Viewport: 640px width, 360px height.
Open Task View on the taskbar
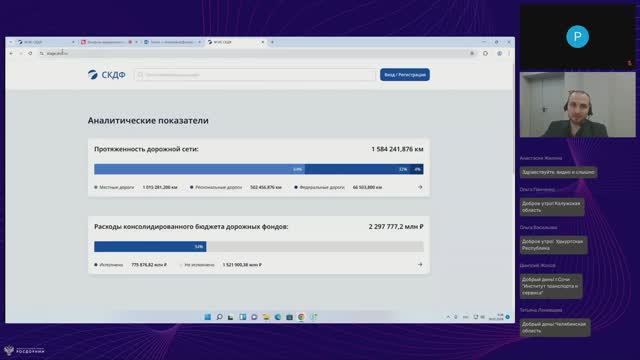tap(231, 317)
